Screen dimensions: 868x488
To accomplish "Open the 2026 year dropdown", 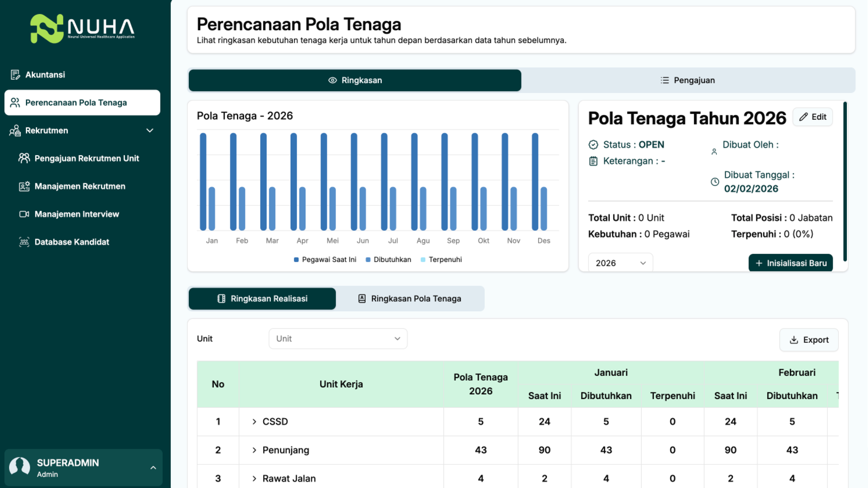I will click(621, 263).
